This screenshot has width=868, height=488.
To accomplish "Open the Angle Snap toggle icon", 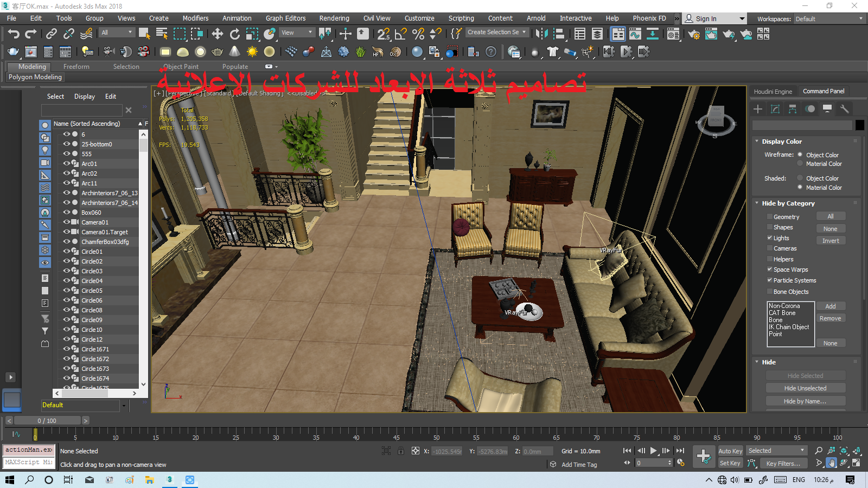I will pyautogui.click(x=400, y=34).
